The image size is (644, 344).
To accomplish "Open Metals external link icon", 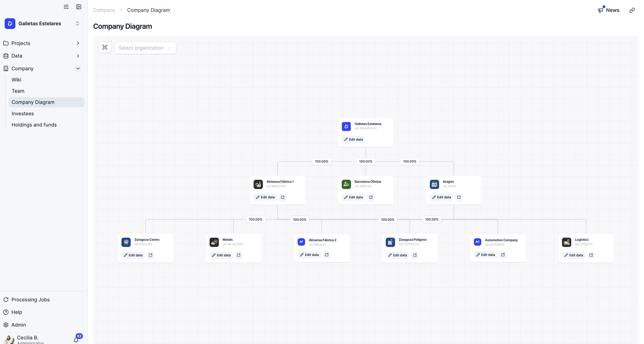I will pos(239,255).
